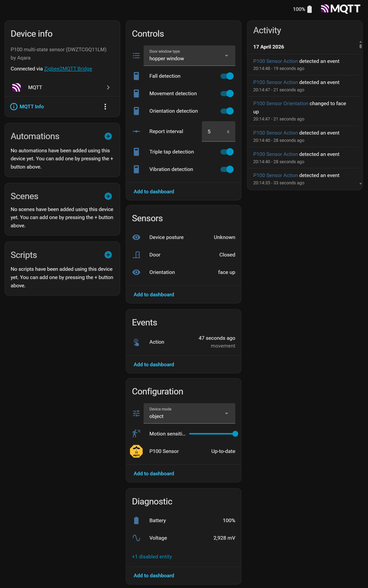The height and width of the screenshot is (588, 368).
Task: Click the Door sensor icon
Action: tap(136, 255)
